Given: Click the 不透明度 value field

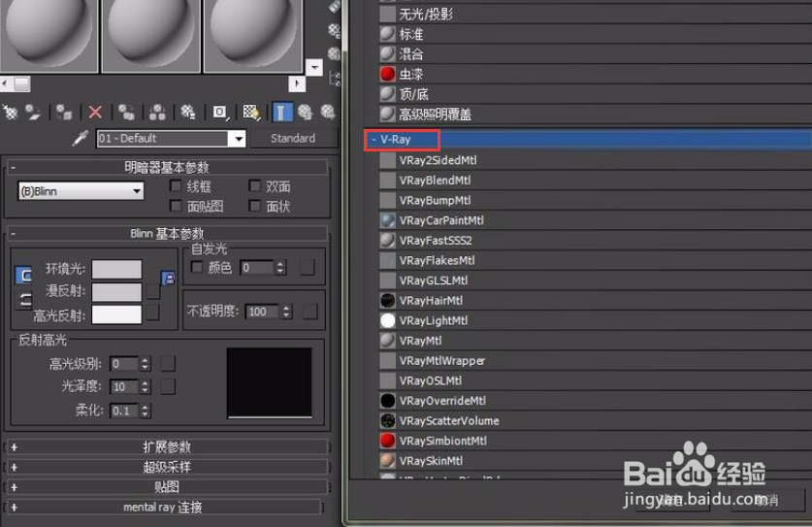Looking at the screenshot, I should (263, 312).
